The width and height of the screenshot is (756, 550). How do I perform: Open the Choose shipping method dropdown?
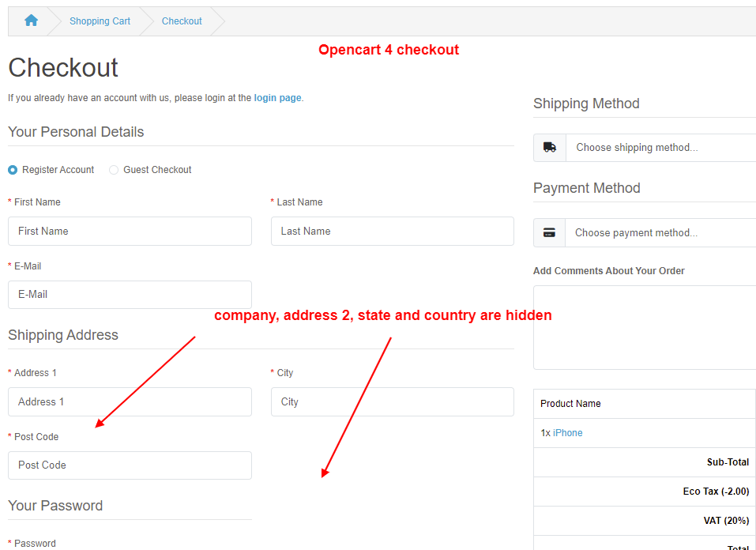point(660,147)
